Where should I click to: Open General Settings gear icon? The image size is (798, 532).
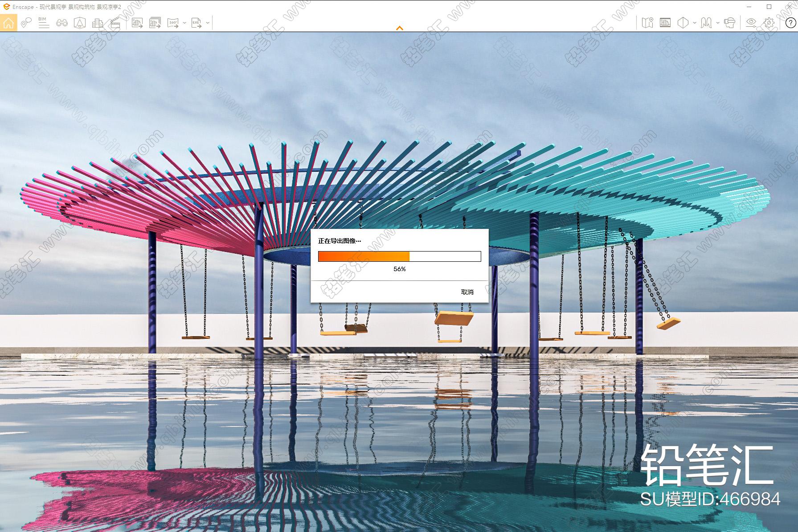click(x=769, y=23)
